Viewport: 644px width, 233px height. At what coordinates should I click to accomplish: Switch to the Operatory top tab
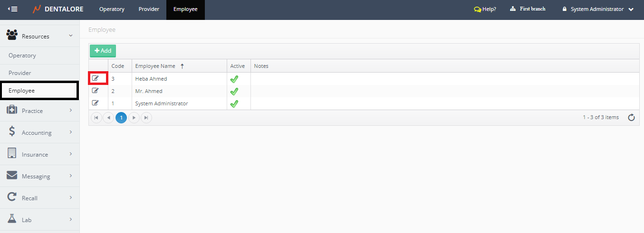112,9
